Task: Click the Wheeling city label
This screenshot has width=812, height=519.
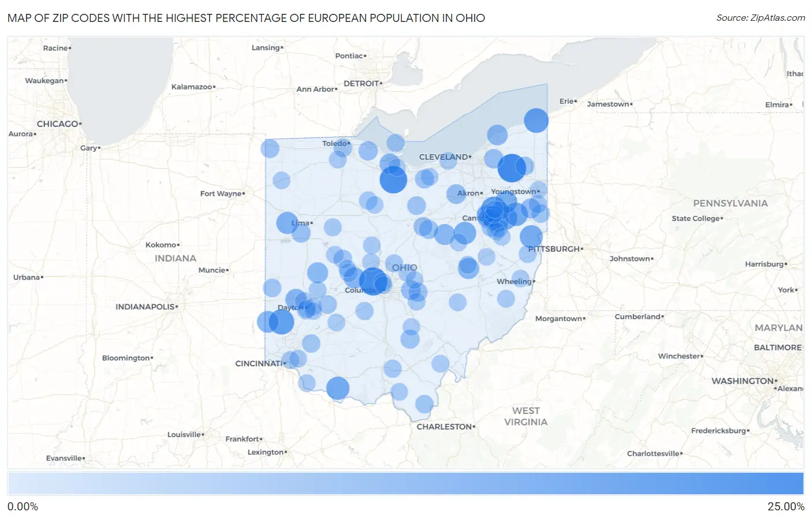Action: (x=514, y=281)
